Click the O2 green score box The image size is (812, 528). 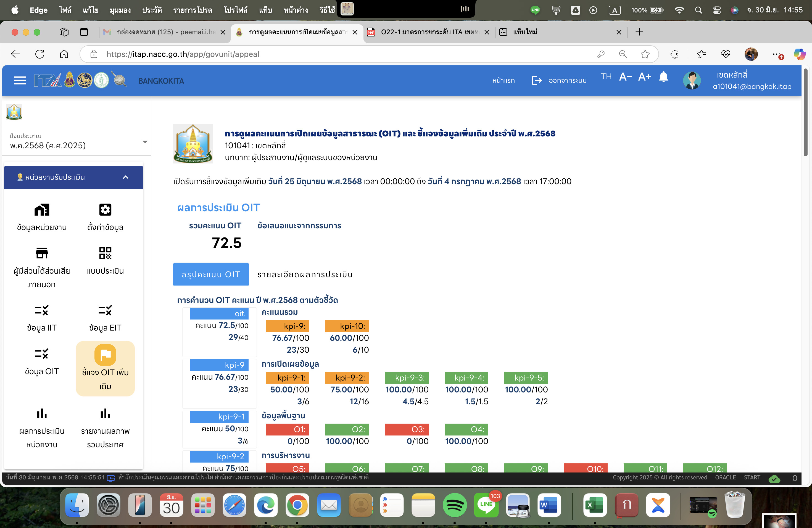click(x=347, y=429)
